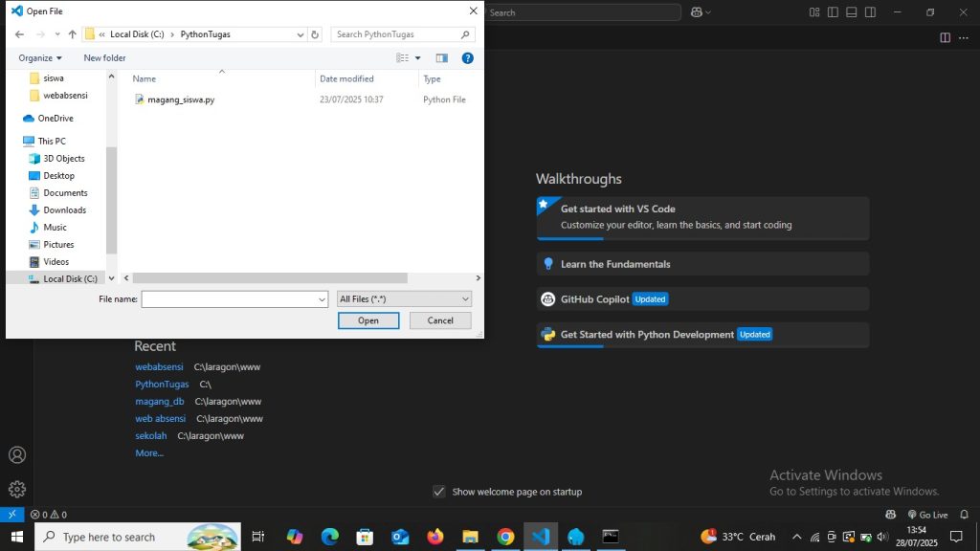Image resolution: width=980 pixels, height=551 pixels.
Task: Open the notifications bell in the status bar
Action: pyautogui.click(x=963, y=514)
